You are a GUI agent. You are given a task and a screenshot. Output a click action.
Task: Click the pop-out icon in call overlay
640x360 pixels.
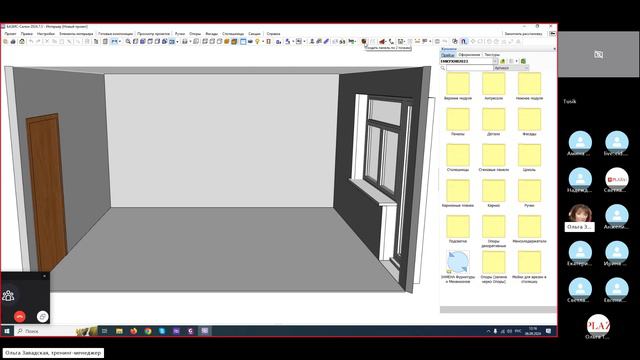pos(42,316)
